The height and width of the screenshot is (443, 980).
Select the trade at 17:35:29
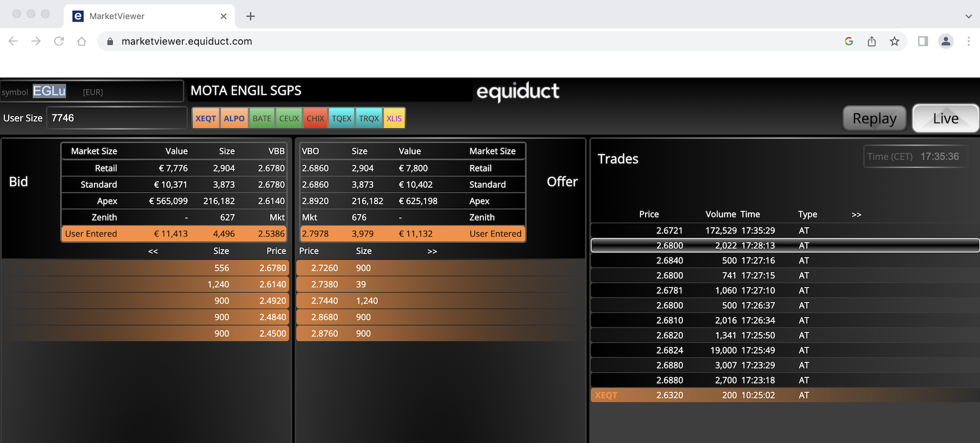(785, 230)
